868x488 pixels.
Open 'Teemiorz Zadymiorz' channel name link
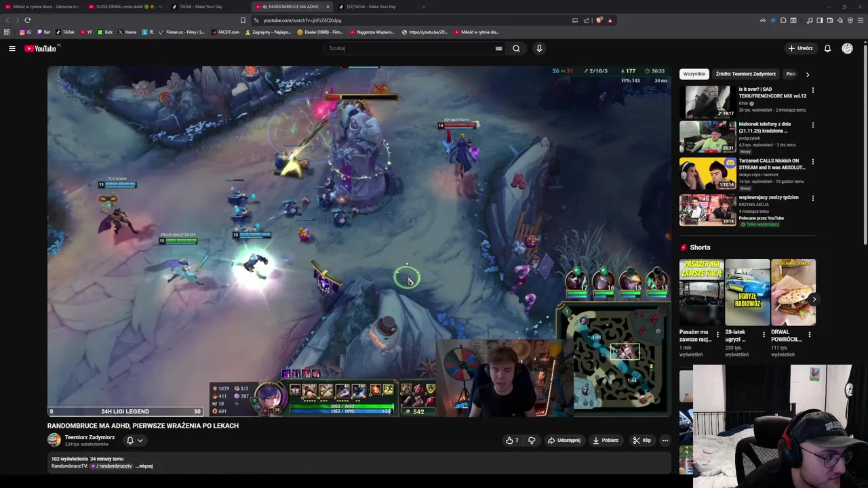pyautogui.click(x=90, y=437)
